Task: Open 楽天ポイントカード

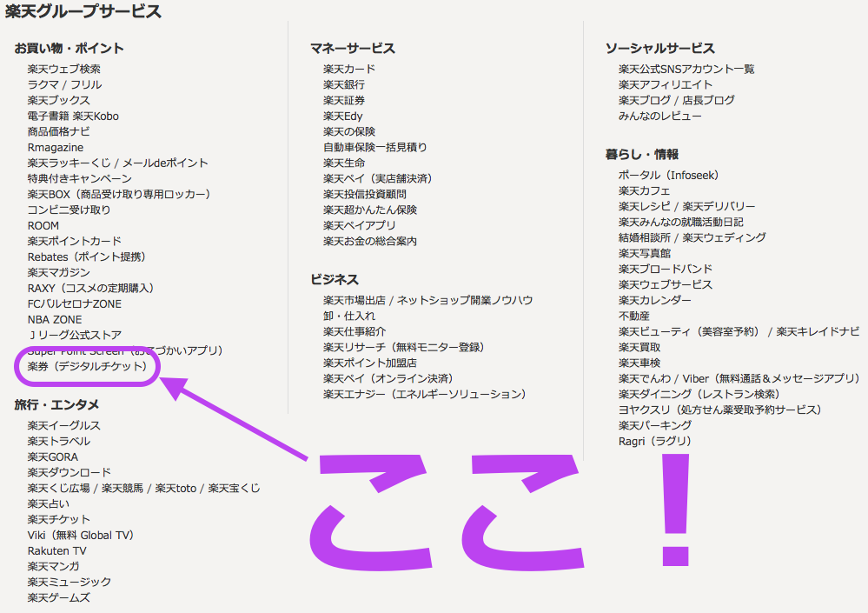Action: click(74, 242)
